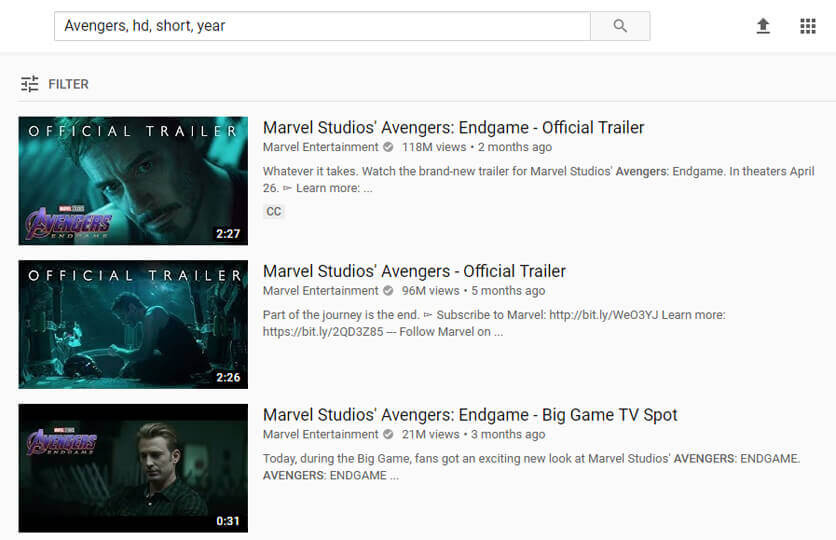The width and height of the screenshot is (836, 540).
Task: Visit Marvel Entertainment channel from second result
Action: [x=320, y=291]
